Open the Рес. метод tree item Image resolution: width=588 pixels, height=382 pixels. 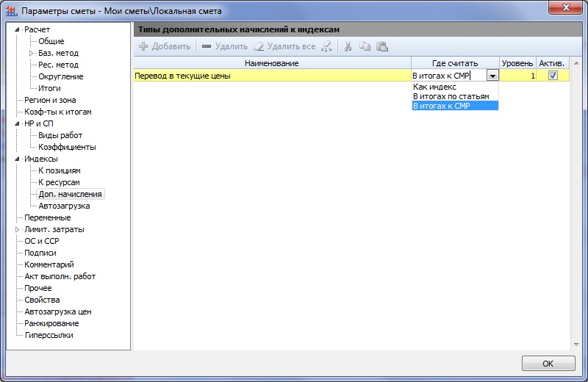(59, 65)
